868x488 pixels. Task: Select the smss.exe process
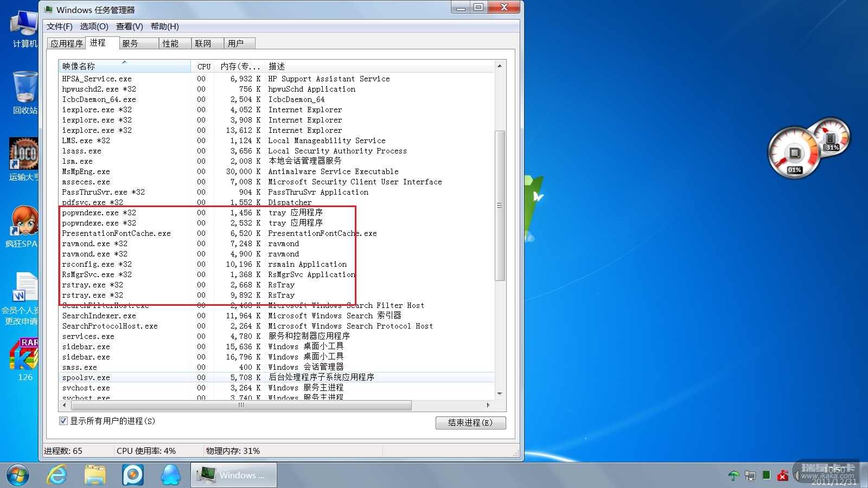(277, 367)
